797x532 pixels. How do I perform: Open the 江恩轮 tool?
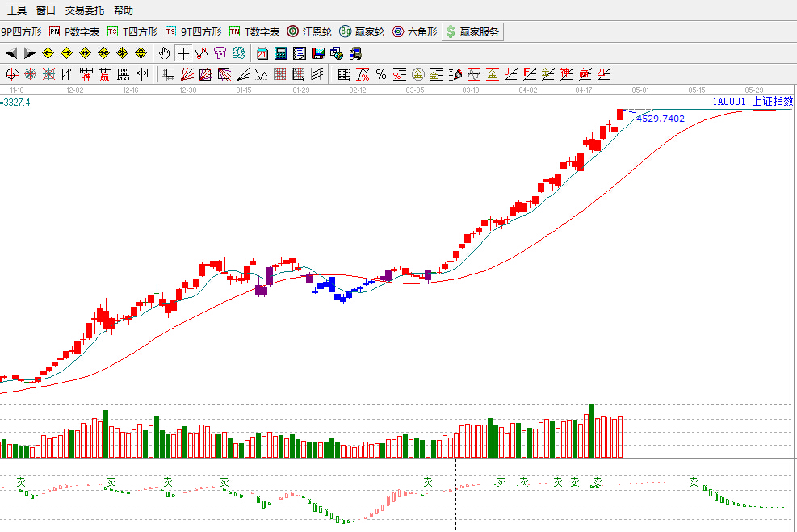tap(309, 32)
